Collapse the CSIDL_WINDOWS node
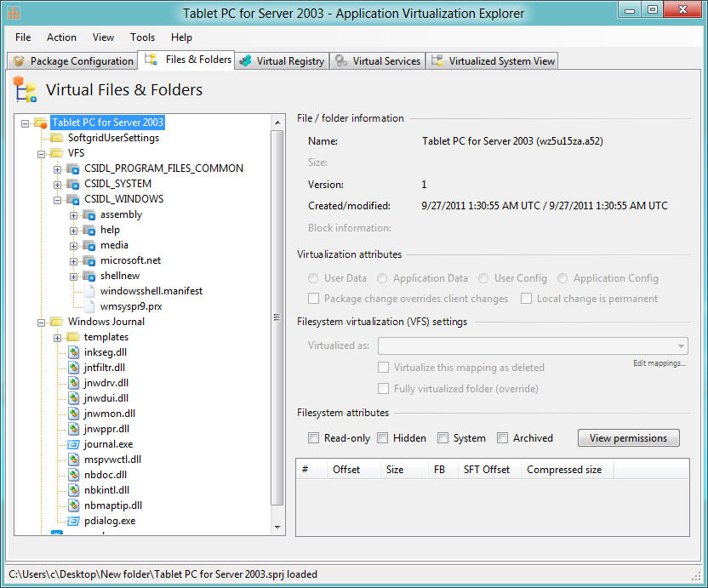Viewport: 708px width, 588px height. coord(57,200)
